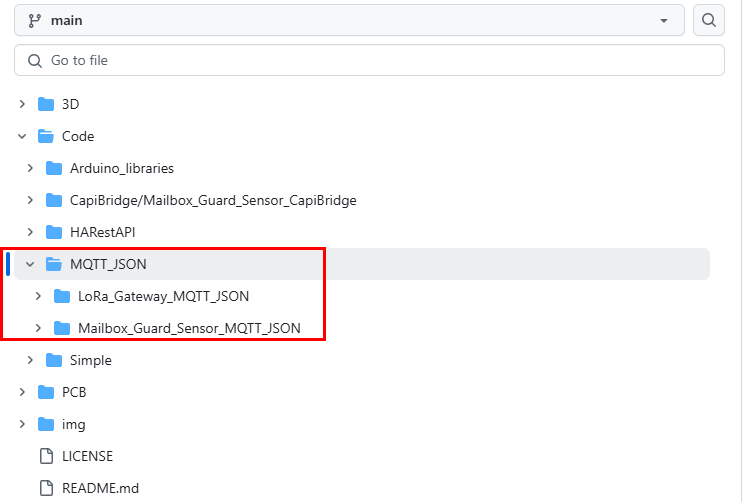Expand the 3D folder chevron
742x502 pixels.
pos(22,104)
